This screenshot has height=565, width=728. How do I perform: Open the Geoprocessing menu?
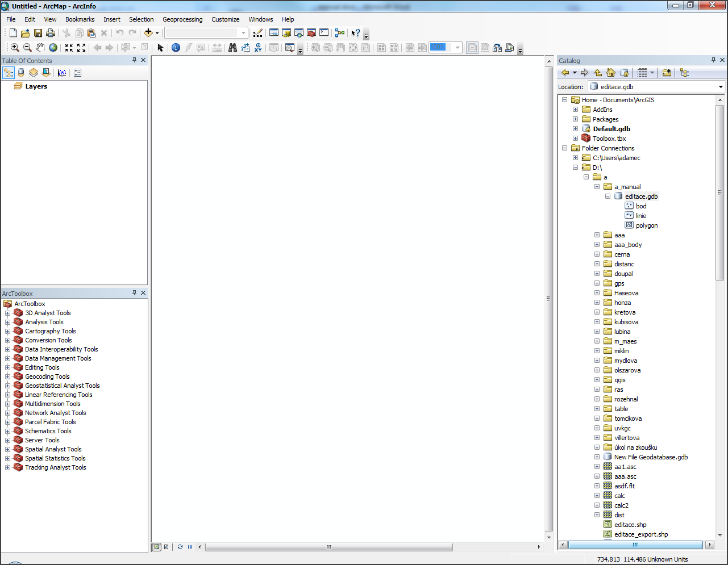(182, 19)
